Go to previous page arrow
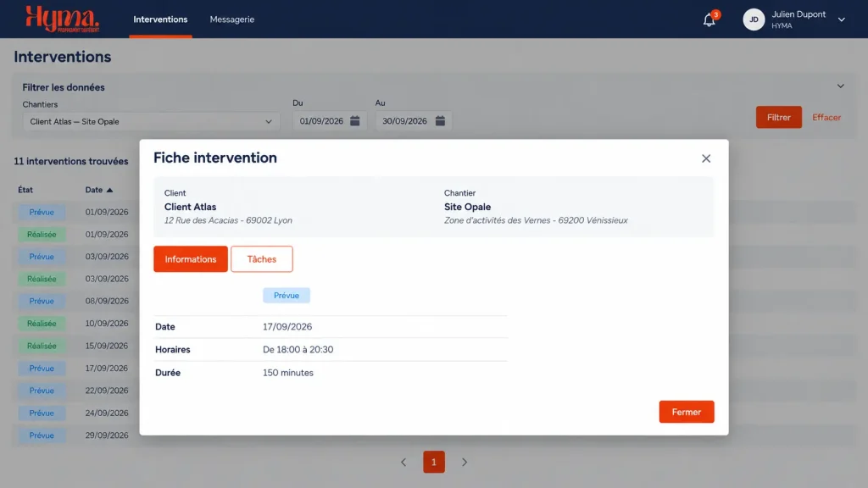 point(403,462)
